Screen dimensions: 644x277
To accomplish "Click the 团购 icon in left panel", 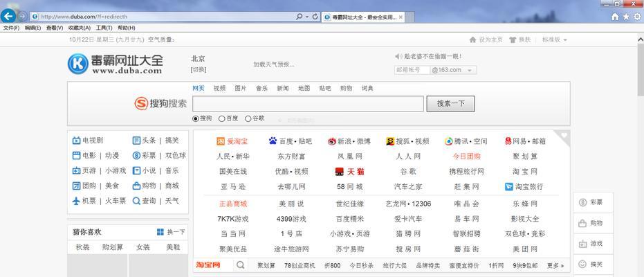I will 76,186.
